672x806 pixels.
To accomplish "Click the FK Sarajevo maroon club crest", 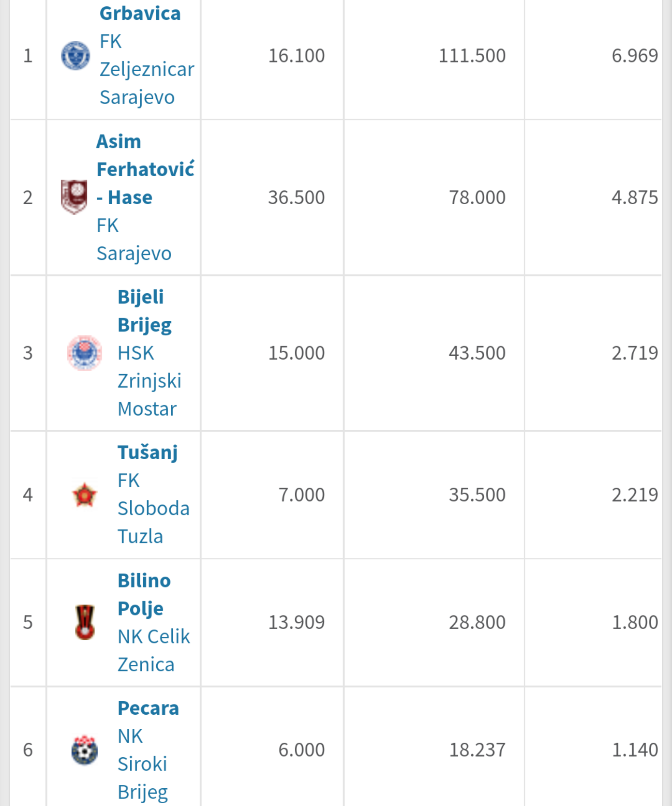I will [x=74, y=197].
